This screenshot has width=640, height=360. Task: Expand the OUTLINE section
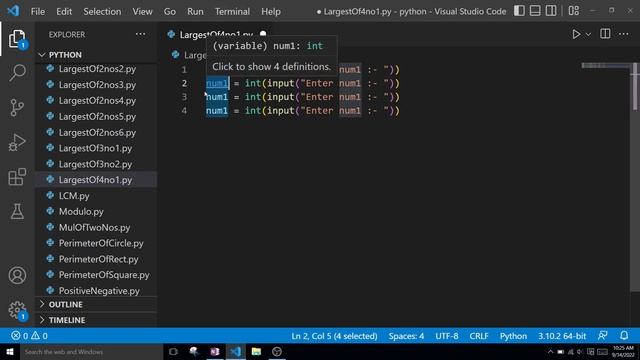[96, 304]
